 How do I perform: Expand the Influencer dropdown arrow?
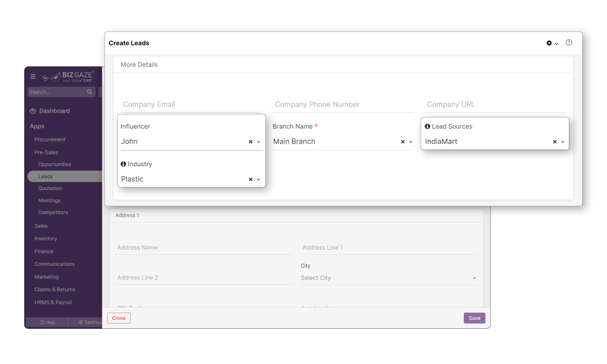click(259, 142)
